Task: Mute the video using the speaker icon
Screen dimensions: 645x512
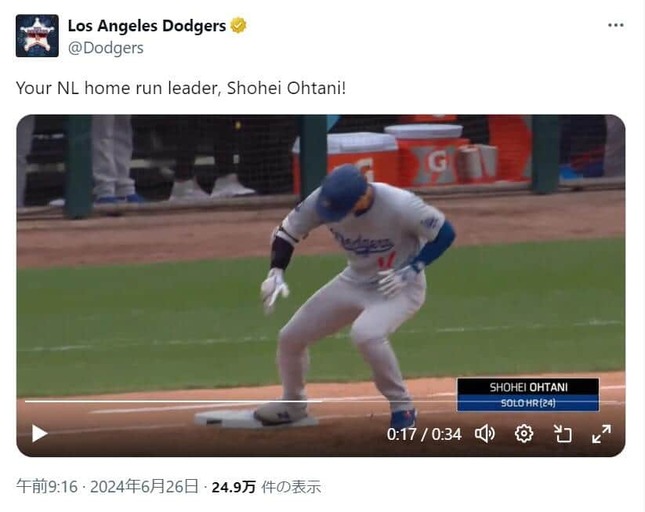Action: pos(485,434)
